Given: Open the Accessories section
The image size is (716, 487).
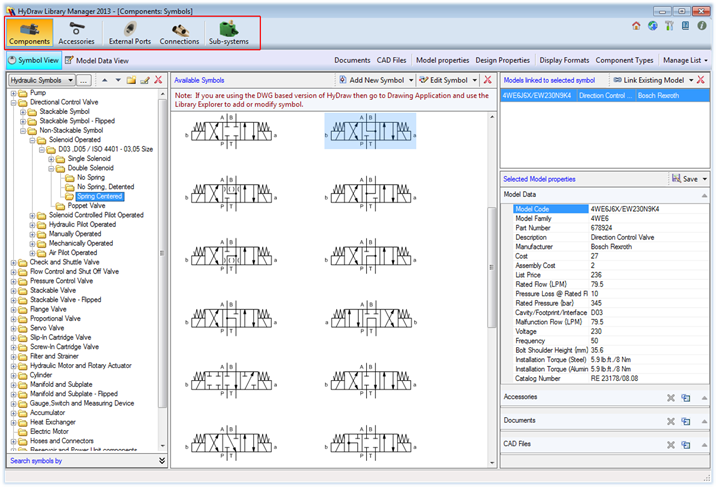Looking at the screenshot, I should (76, 33).
